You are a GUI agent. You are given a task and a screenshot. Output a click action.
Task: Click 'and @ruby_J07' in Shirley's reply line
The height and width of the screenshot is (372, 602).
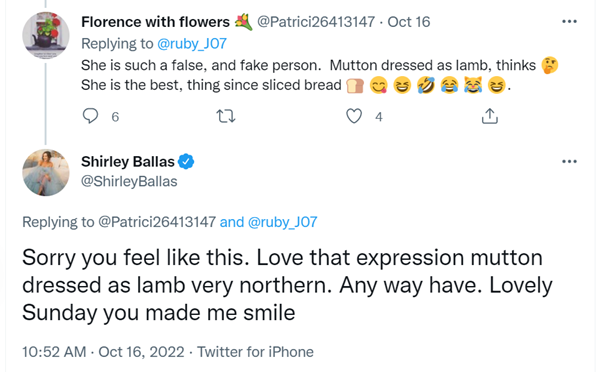click(268, 222)
